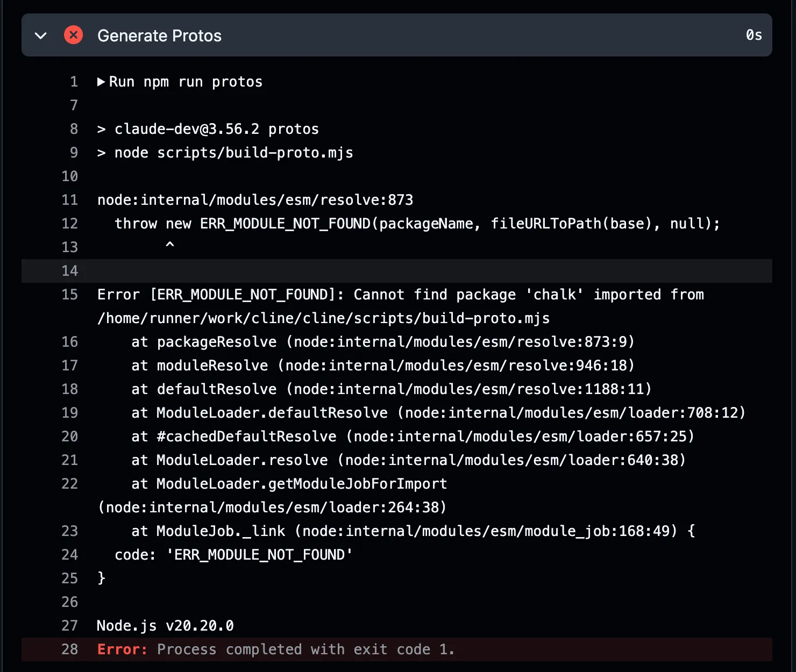Click line number 12 link
Screen dimensions: 796x672
(x=70, y=224)
